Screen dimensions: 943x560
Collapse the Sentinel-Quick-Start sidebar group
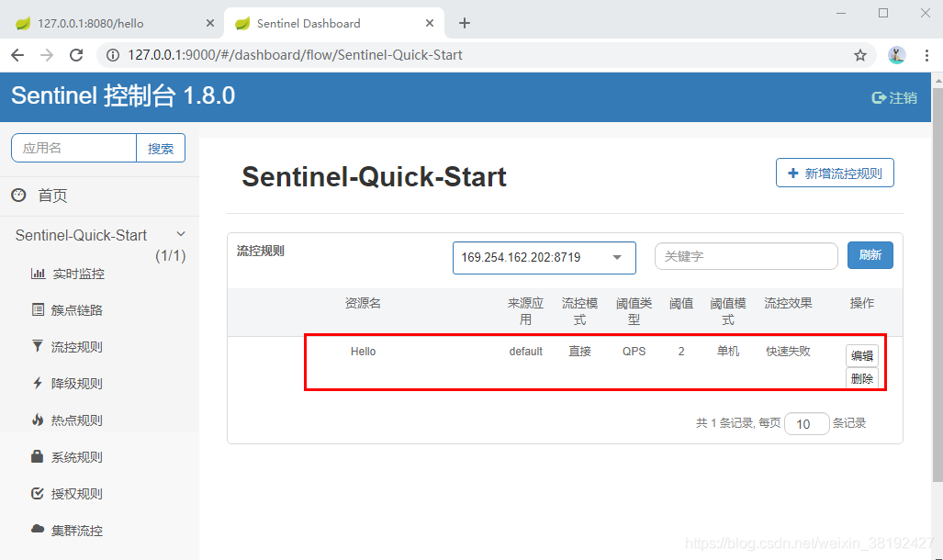tap(180, 234)
